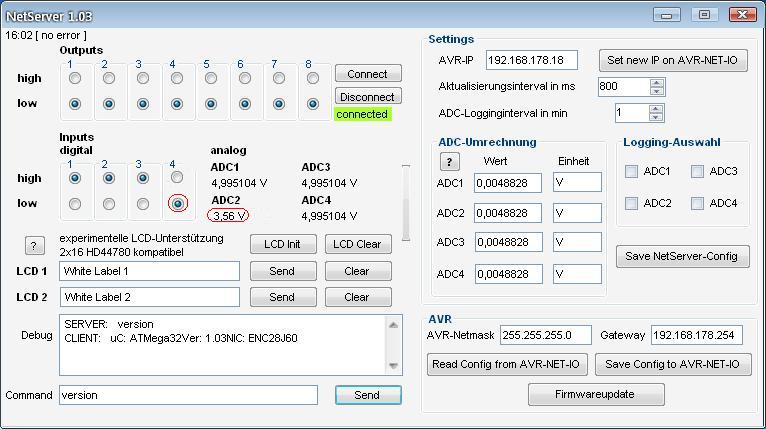This screenshot has height=429, width=766.
Task: Select low for output 8
Action: pos(314,103)
